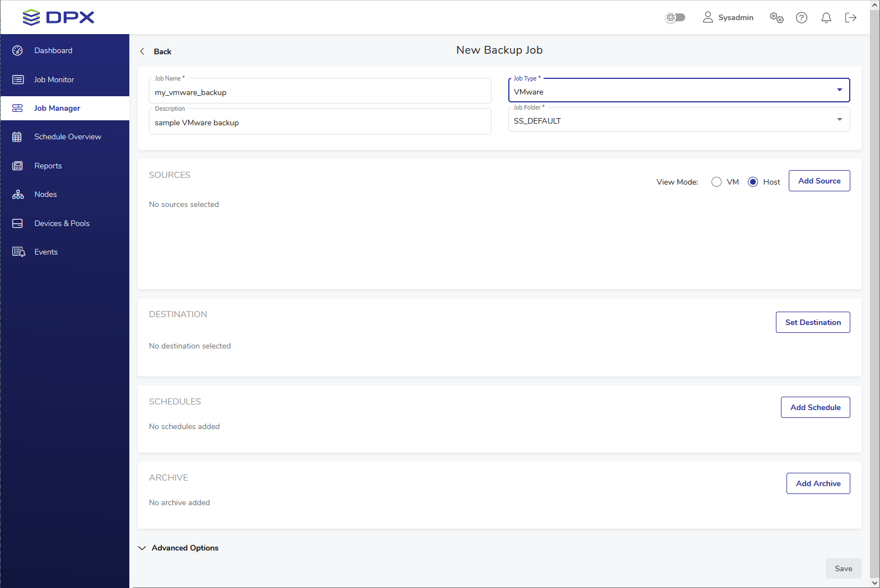This screenshot has height=588, width=880.
Task: Open the Devices & Pools icon
Action: [x=17, y=223]
